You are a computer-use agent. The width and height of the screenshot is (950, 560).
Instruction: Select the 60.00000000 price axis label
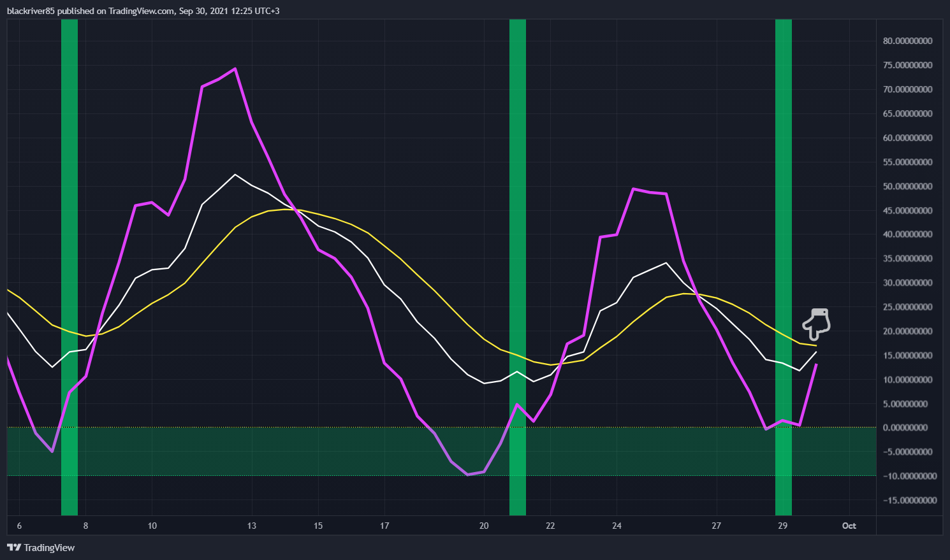tap(907, 138)
